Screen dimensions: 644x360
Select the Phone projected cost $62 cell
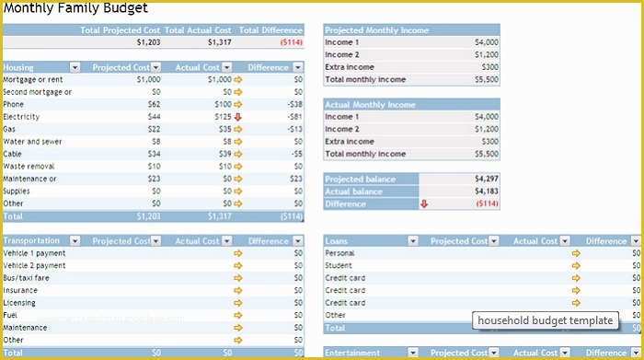[x=154, y=104]
